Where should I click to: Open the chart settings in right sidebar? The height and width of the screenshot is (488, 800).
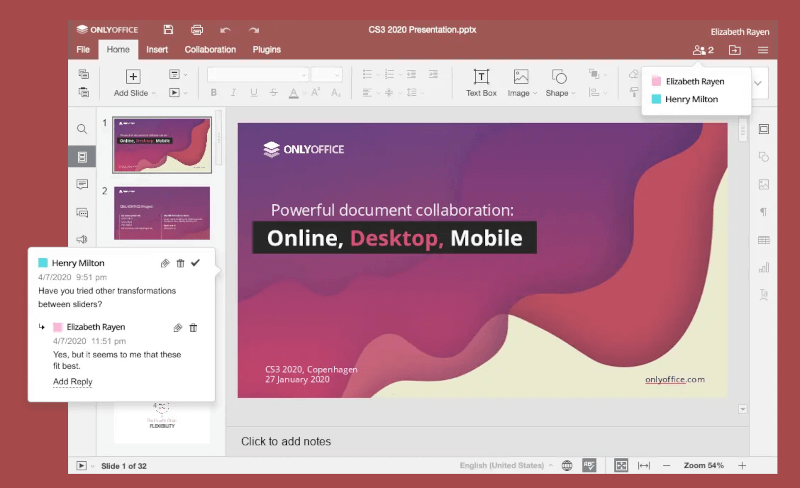764,268
